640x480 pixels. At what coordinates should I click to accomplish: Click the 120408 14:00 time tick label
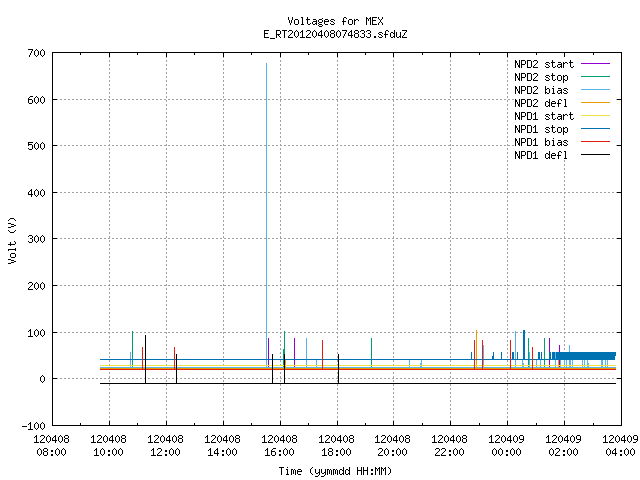point(222,446)
